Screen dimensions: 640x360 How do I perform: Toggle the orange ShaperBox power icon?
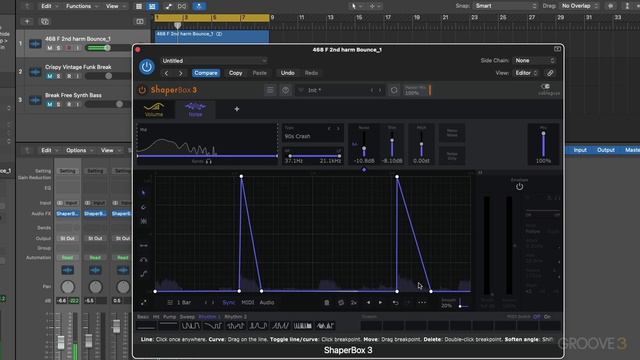pos(142,90)
